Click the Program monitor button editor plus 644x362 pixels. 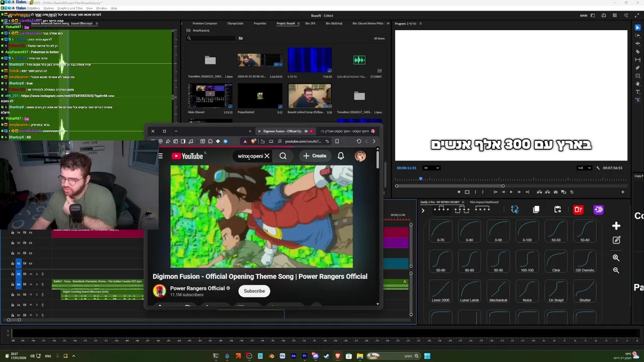623,192
